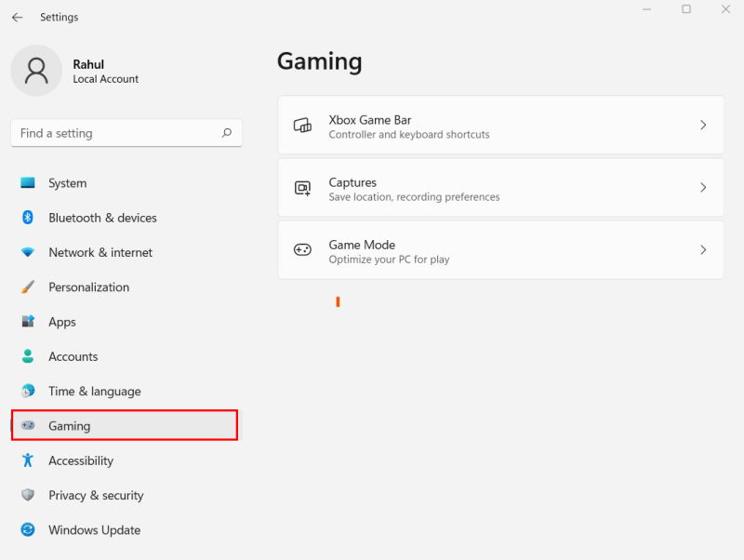Go to Bluetooth & devices

click(125, 218)
